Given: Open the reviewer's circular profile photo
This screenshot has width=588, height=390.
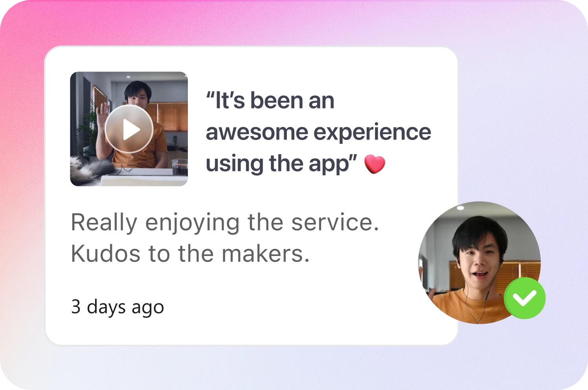Looking at the screenshot, I should click(x=479, y=263).
